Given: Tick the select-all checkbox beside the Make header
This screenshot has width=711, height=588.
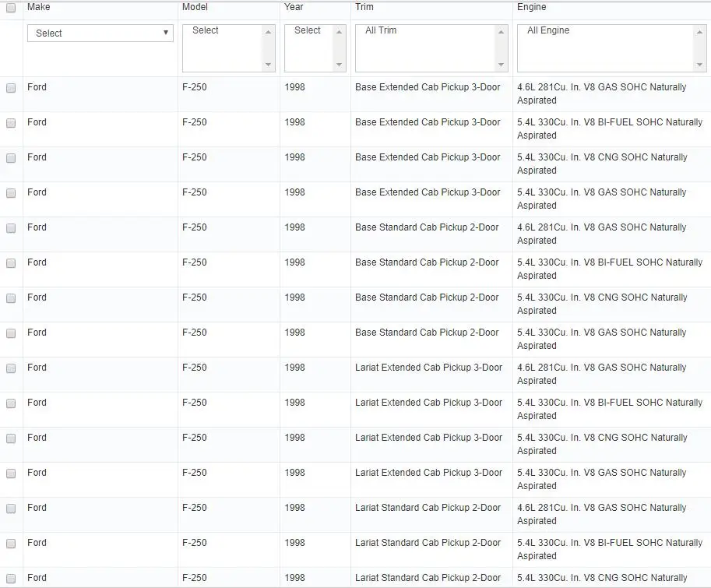Looking at the screenshot, I should [x=11, y=8].
